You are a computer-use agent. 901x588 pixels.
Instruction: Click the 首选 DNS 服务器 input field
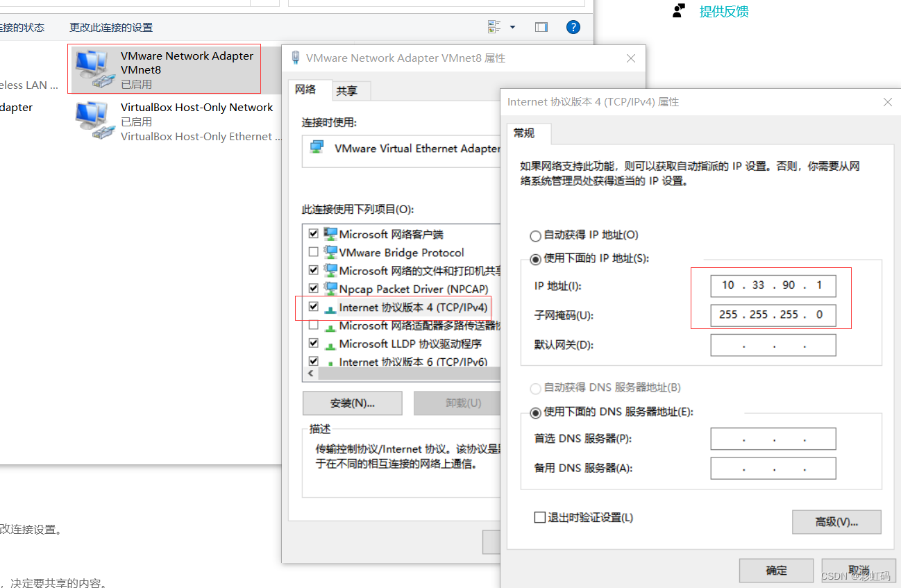pyautogui.click(x=773, y=439)
